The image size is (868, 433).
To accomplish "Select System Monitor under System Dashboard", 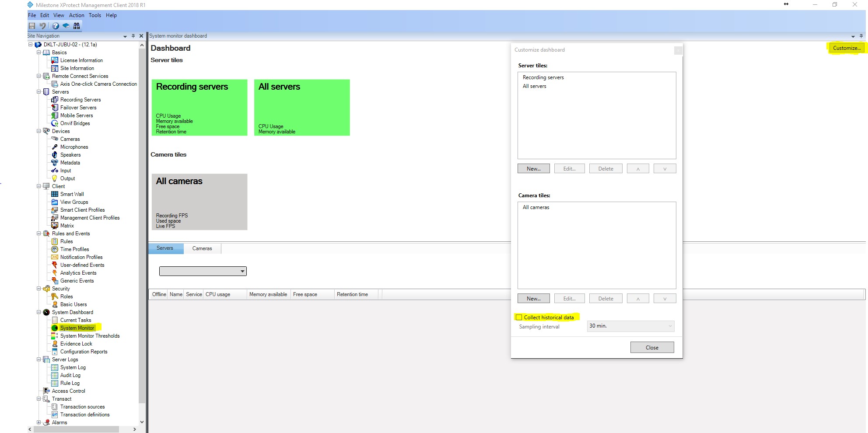I will tap(77, 328).
